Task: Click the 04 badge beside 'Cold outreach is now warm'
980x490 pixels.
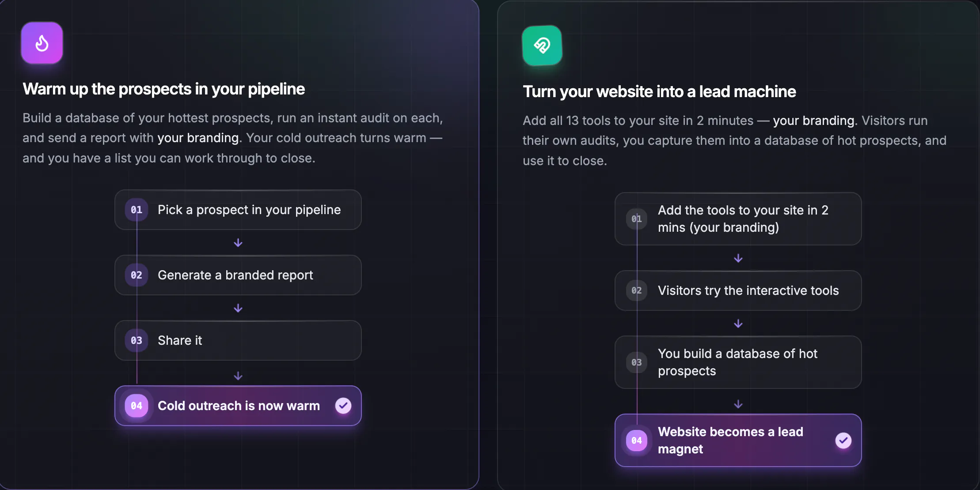Action: [x=137, y=406]
